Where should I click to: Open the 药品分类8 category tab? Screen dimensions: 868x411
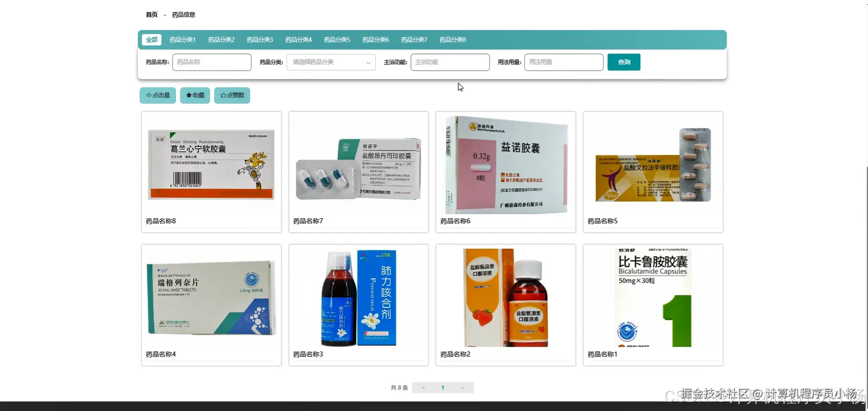[x=452, y=40]
